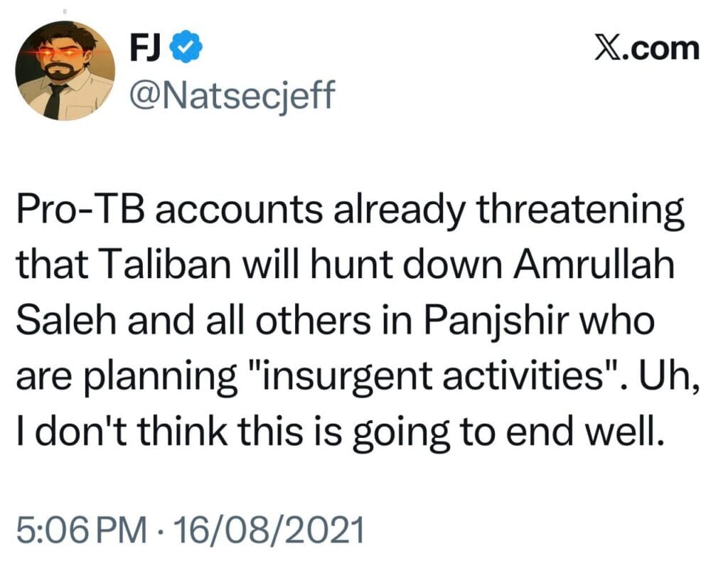
Task: Click the FJ profile avatar picture
Action: click(65, 75)
